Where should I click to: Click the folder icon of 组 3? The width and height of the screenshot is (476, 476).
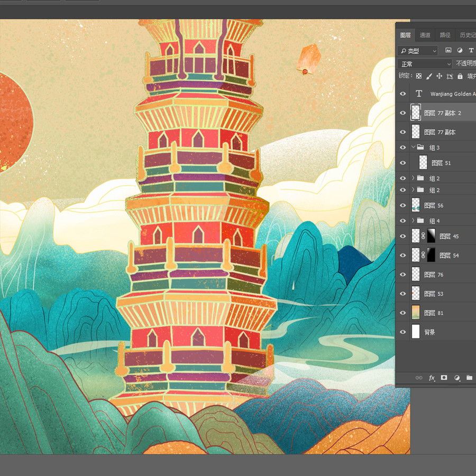coord(420,147)
